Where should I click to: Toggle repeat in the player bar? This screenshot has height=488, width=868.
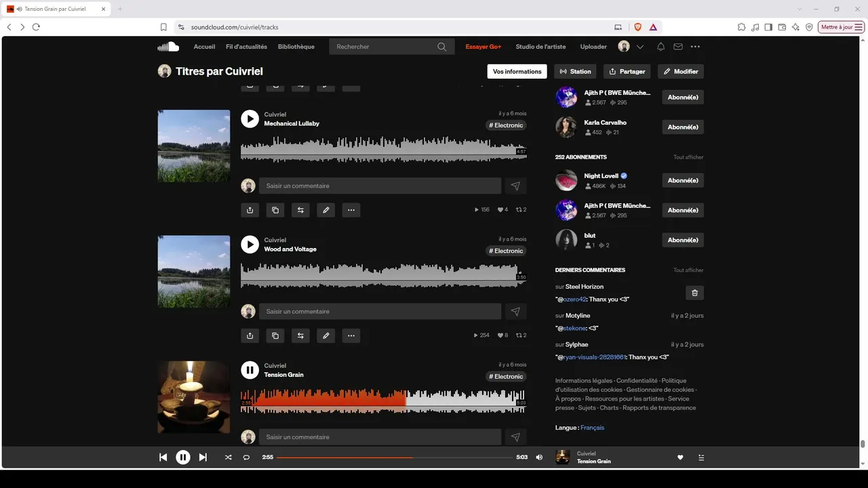tap(246, 457)
